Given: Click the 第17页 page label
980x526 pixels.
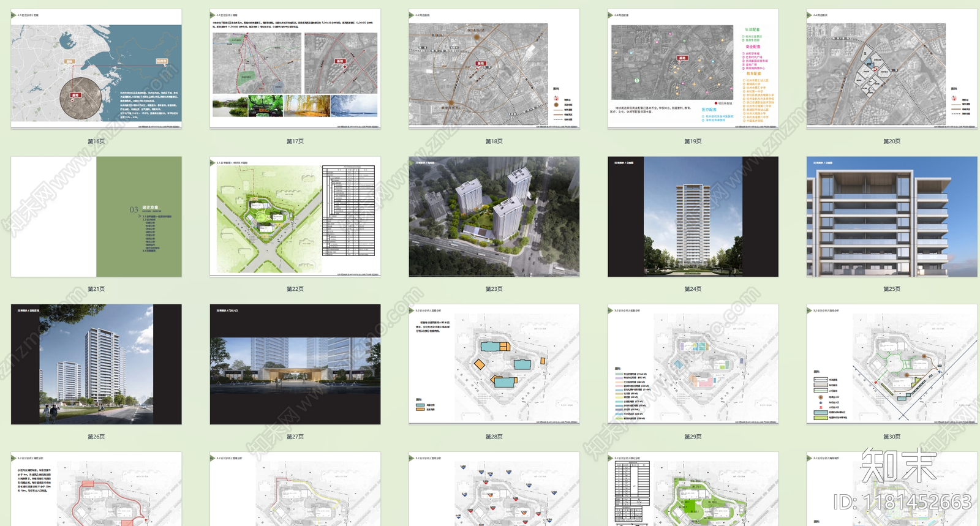Looking at the screenshot, I should tap(295, 141).
